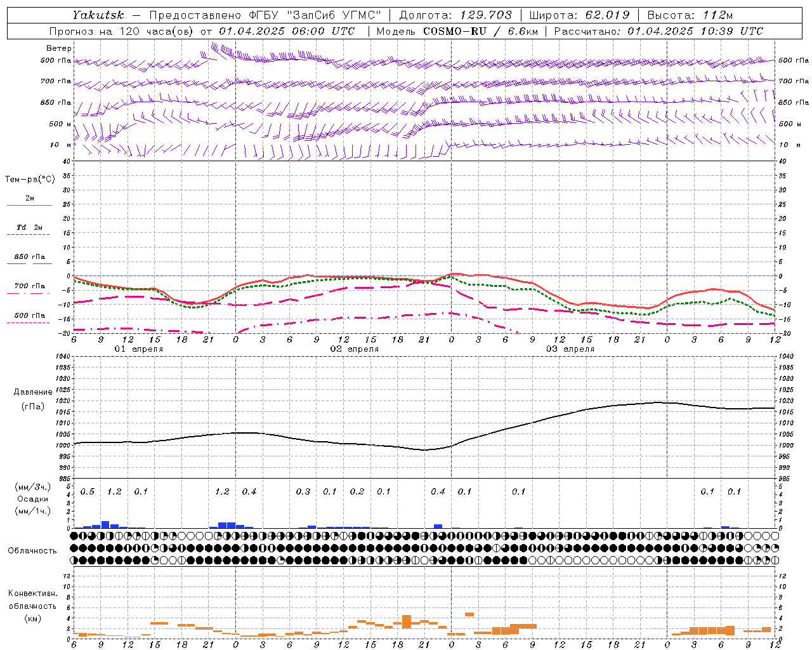Click the Td 2м dew point legend entry
The width and height of the screenshot is (812, 650).
29,228
